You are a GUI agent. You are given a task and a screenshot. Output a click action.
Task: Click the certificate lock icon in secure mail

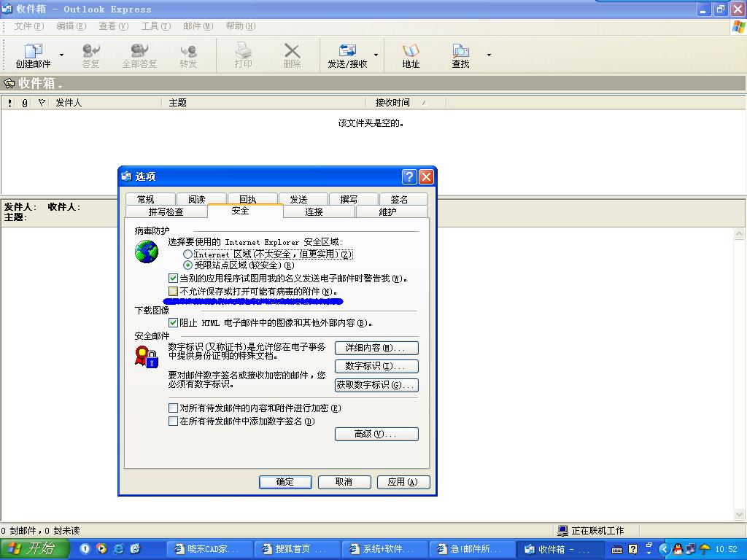pos(146,357)
